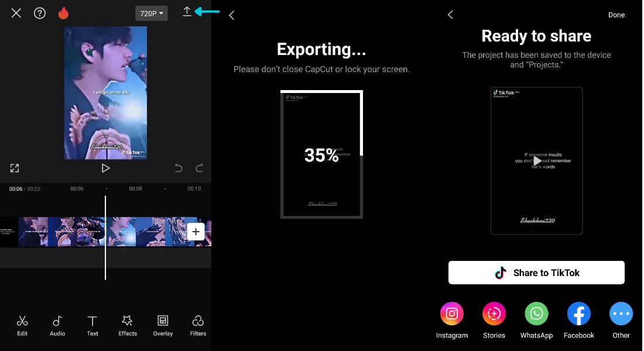Open the Effects tool
The width and height of the screenshot is (644, 351).
pos(128,325)
